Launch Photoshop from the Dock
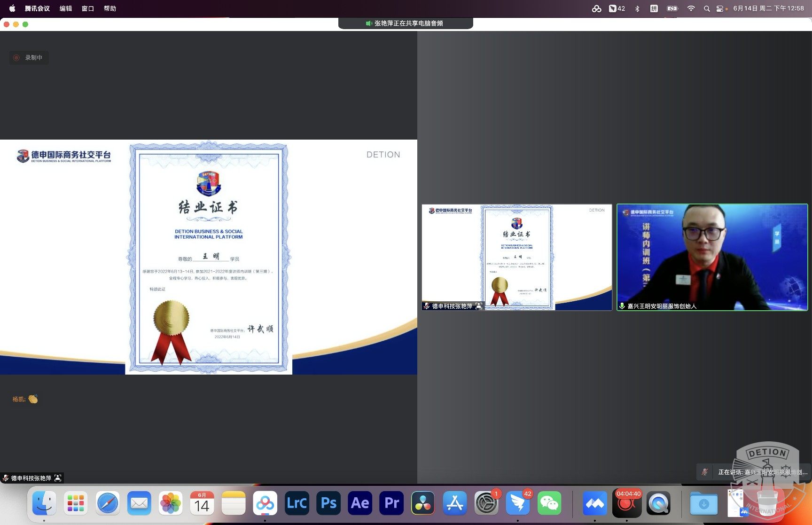812x525 pixels. (x=328, y=503)
